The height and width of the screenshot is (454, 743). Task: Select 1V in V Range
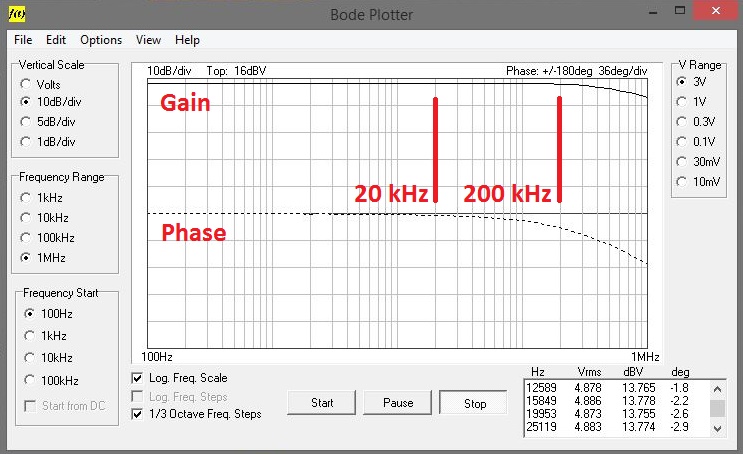point(682,101)
